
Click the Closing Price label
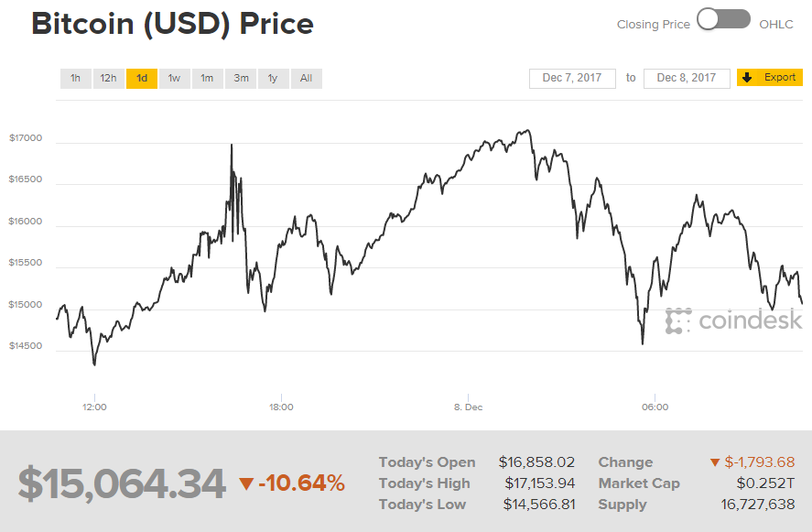tap(653, 25)
